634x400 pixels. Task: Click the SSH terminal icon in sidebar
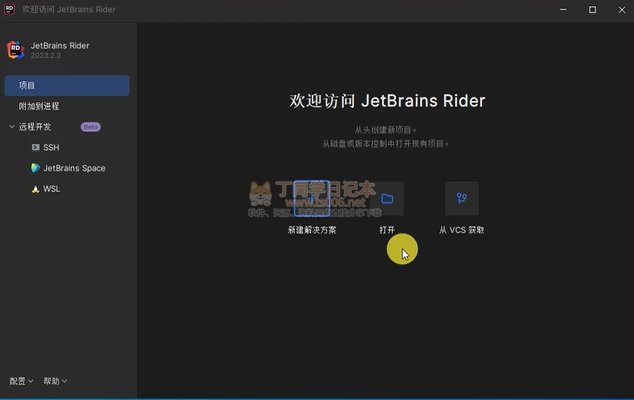[36, 147]
